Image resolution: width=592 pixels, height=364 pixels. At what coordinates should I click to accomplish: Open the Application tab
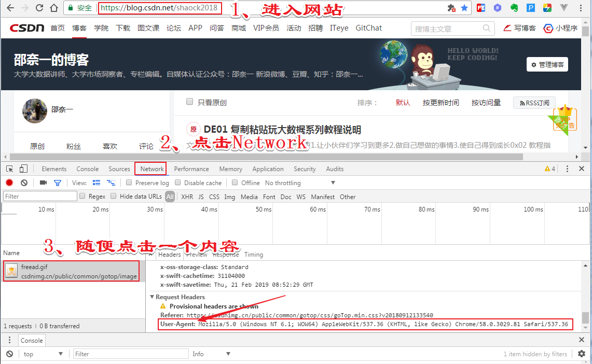(268, 169)
